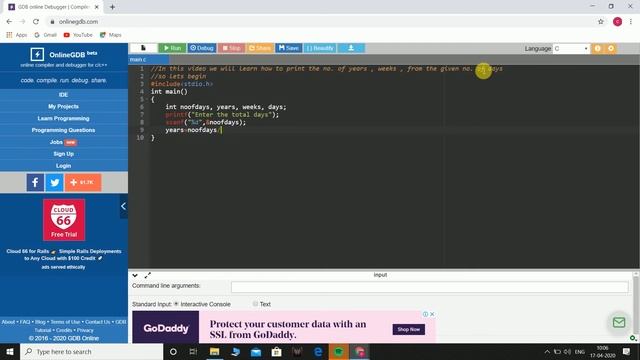The width and height of the screenshot is (640, 360).
Task: Click the ad info icon on GoDaddy banner
Action: 425,314
